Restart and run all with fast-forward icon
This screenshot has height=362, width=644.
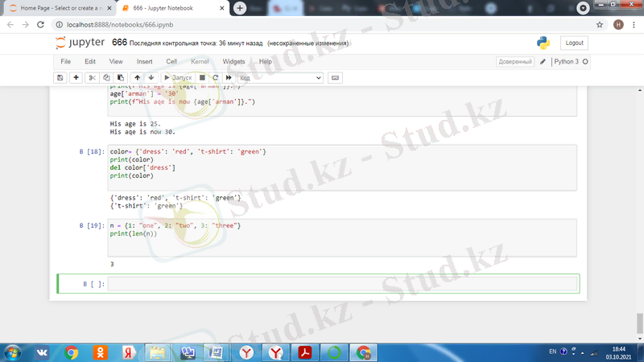click(229, 77)
